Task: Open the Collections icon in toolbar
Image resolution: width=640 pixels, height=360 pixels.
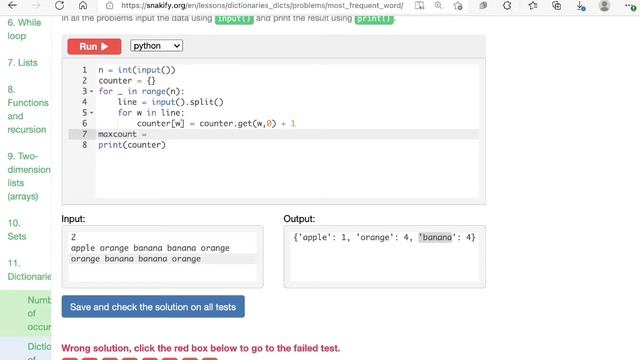Action: tap(556, 6)
